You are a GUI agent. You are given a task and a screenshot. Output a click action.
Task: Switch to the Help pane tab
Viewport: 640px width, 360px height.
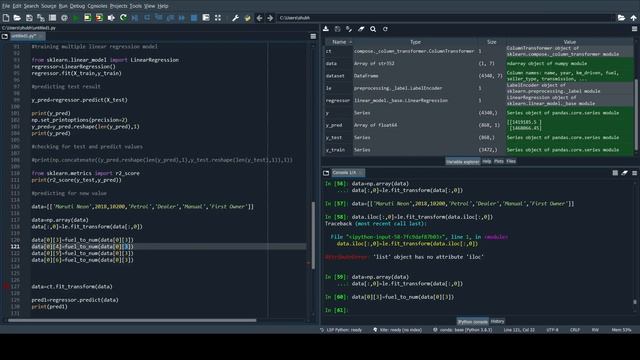point(487,161)
